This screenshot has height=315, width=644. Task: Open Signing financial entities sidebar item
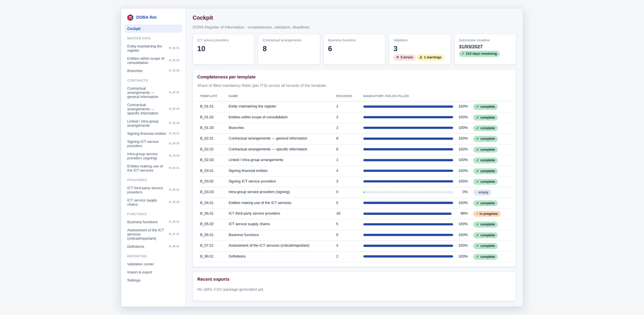(x=153, y=133)
